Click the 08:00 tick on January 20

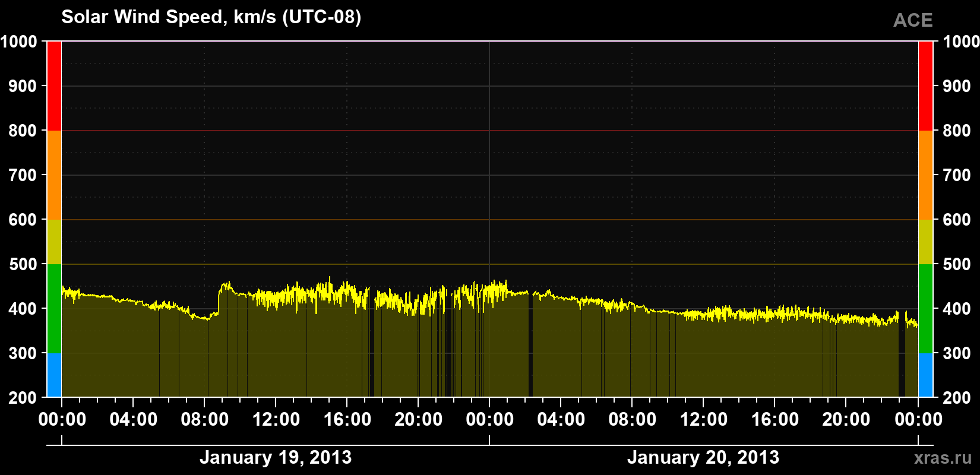pyautogui.click(x=632, y=420)
